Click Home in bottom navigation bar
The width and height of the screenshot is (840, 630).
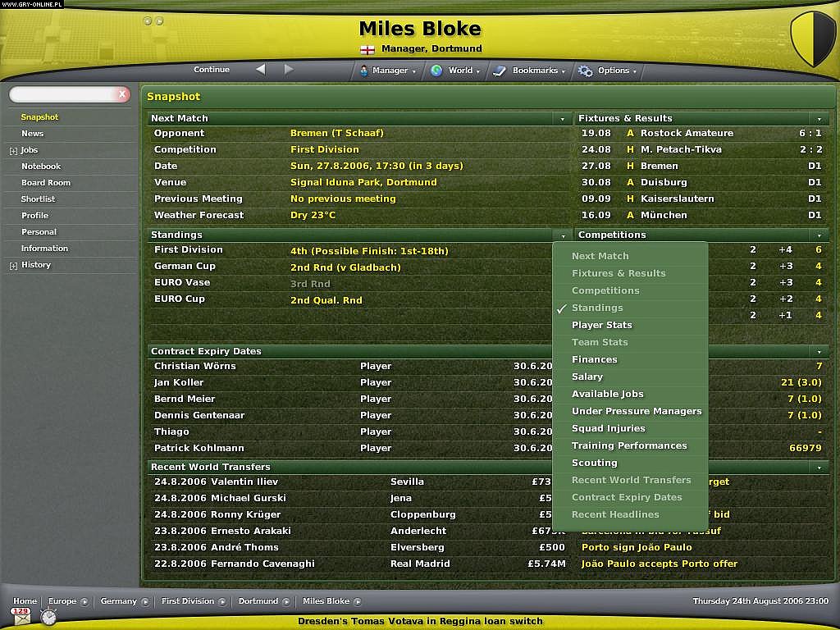pyautogui.click(x=25, y=600)
